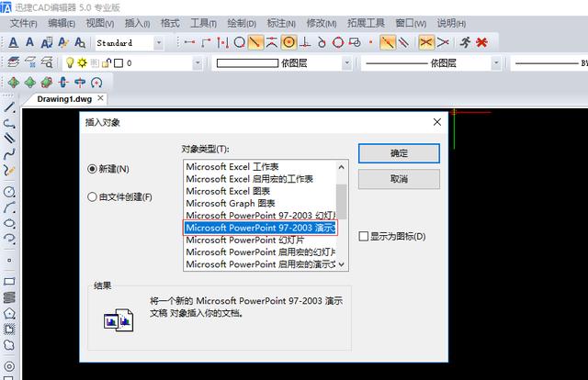The width and height of the screenshot is (588, 380).
Task: Open the Standard text style dropdown
Action: click(159, 43)
